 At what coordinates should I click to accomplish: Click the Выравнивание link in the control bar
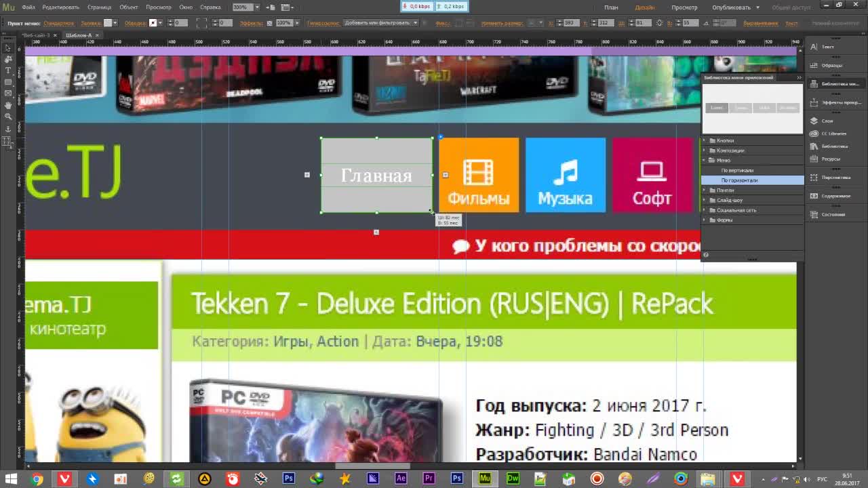[760, 23]
